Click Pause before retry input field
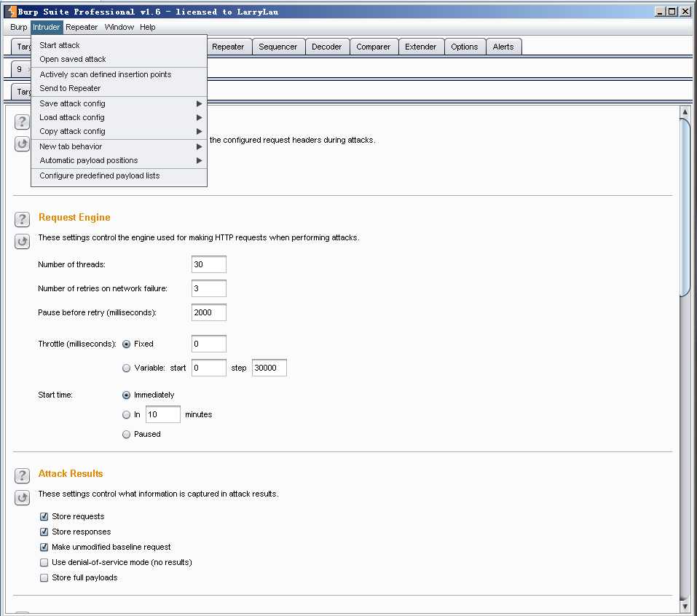The height and width of the screenshot is (616, 697). pos(209,312)
